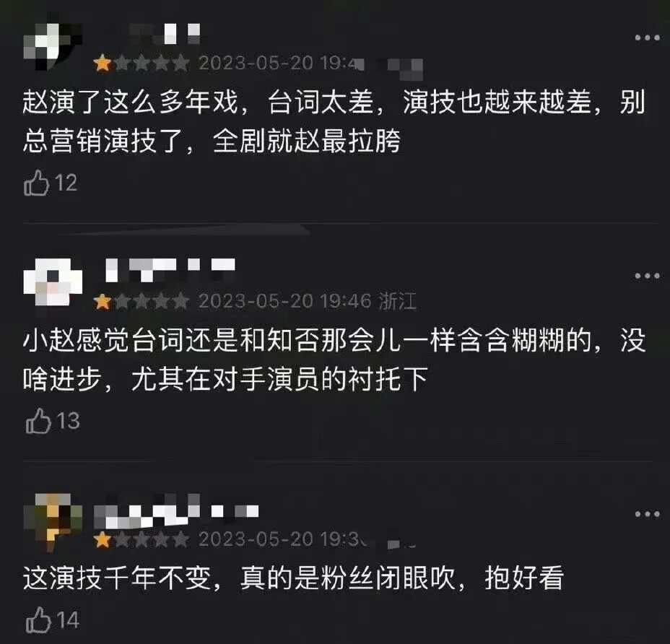
Task: Click the timestamp 2023-05-20 19:46 浙江
Action: pos(308,301)
